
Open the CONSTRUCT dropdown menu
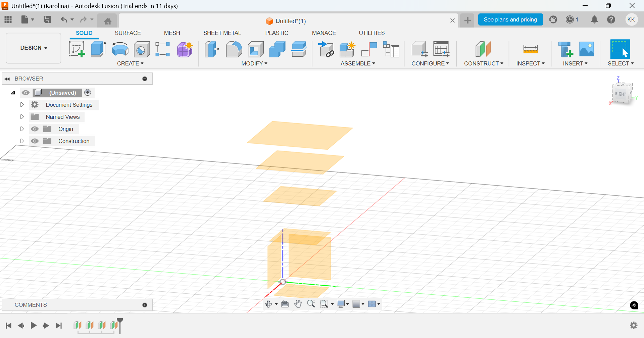pyautogui.click(x=484, y=63)
